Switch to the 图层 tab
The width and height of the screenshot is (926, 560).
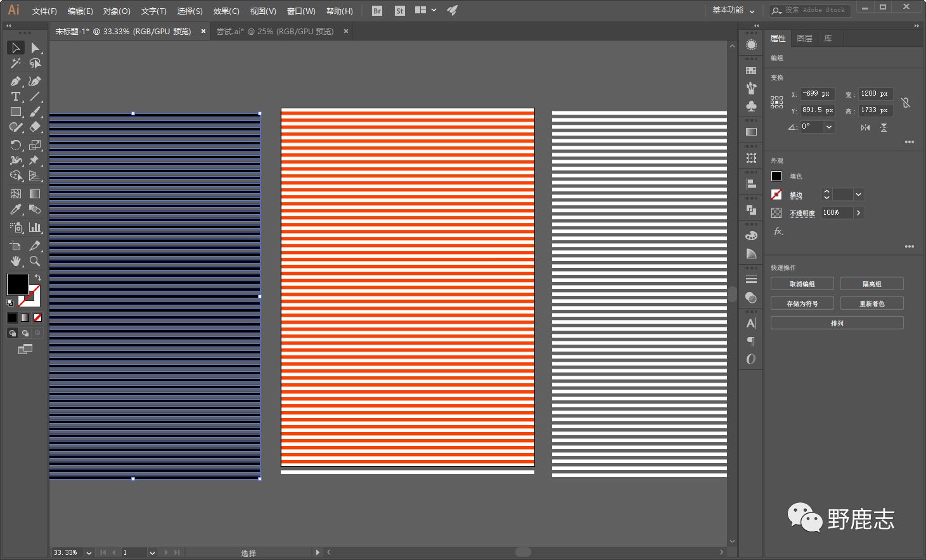point(804,39)
